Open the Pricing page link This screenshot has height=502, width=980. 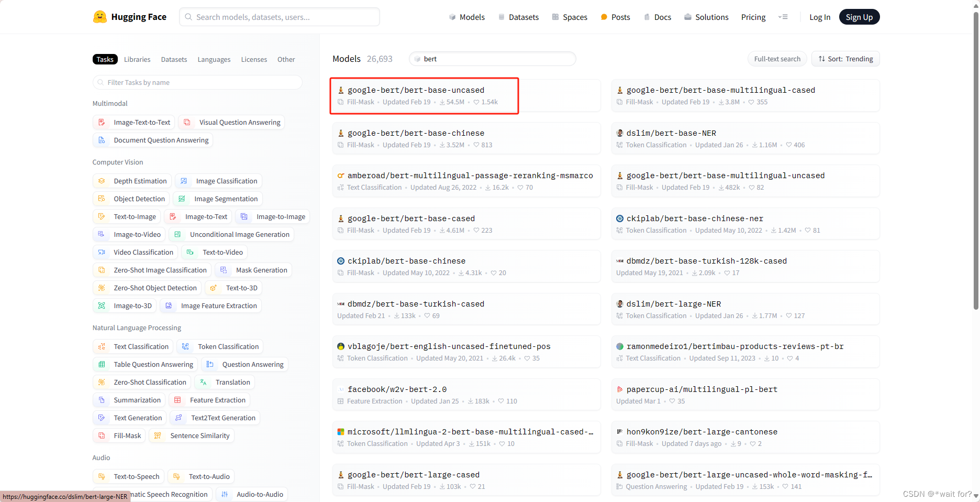[753, 17]
